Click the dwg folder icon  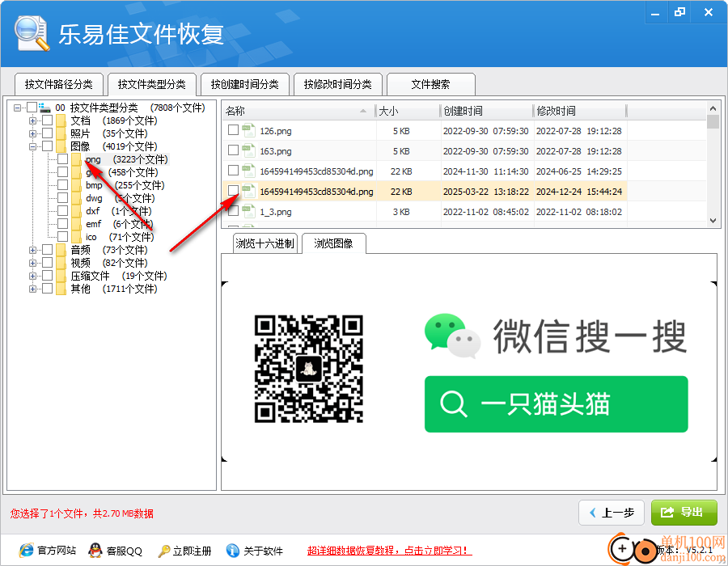coord(76,199)
